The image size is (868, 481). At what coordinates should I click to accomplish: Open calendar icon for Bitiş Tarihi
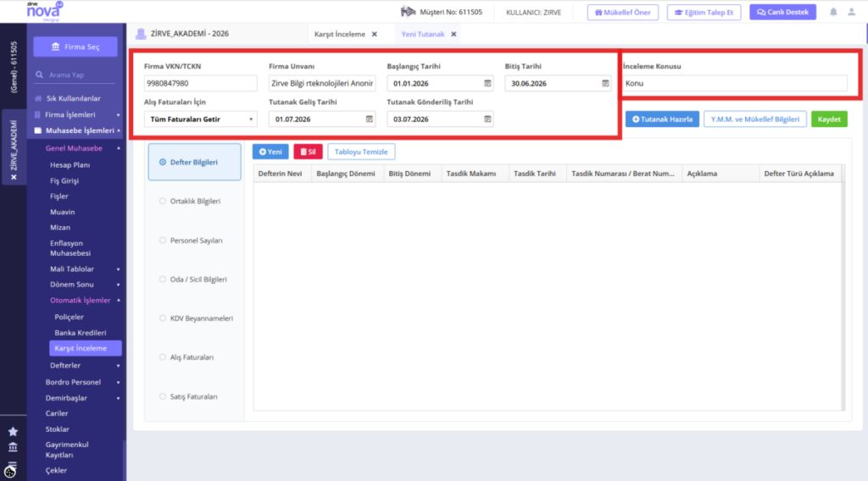coord(605,84)
